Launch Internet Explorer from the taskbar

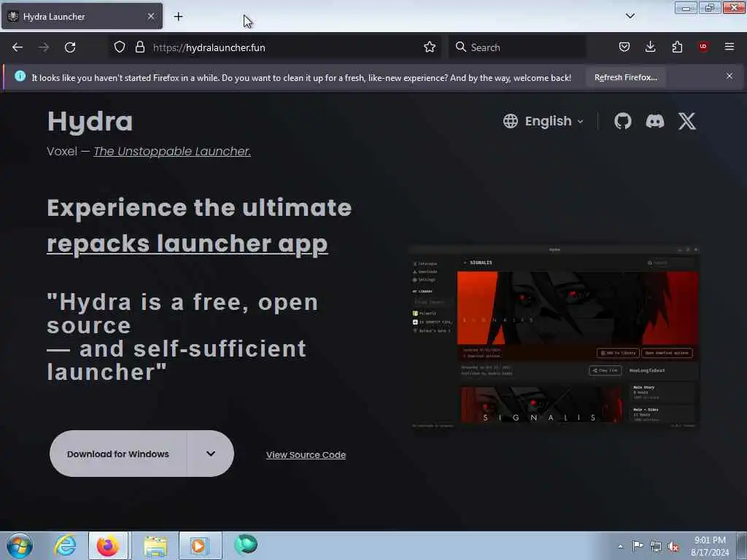click(x=65, y=545)
